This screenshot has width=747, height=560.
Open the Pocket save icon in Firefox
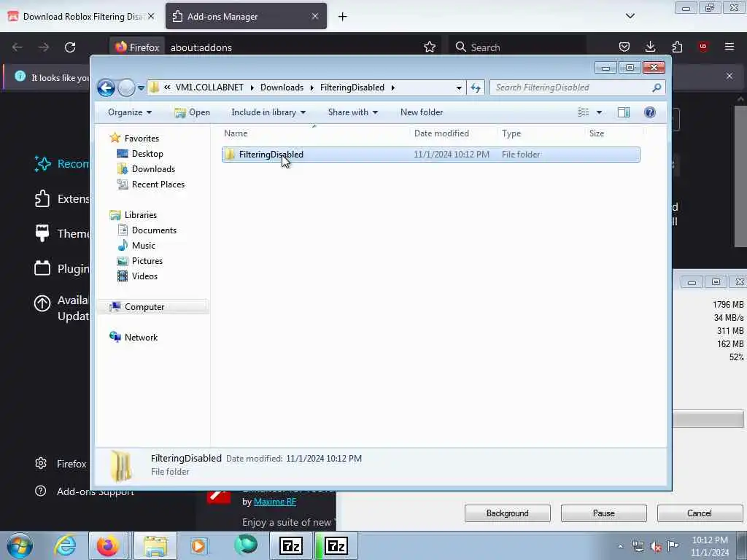click(x=624, y=47)
